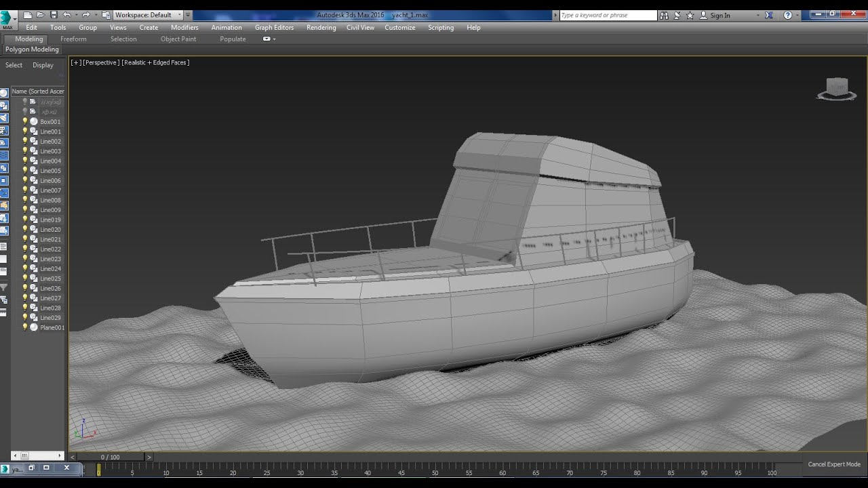Viewport: 868px width, 488px height.
Task: Toggle the light bulb visibility of Line020
Action: click(25, 230)
